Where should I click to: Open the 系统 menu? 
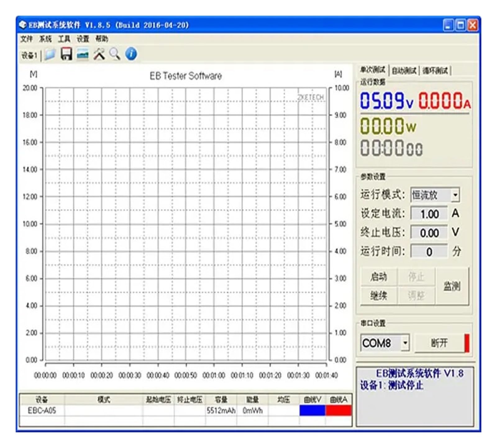(x=45, y=39)
